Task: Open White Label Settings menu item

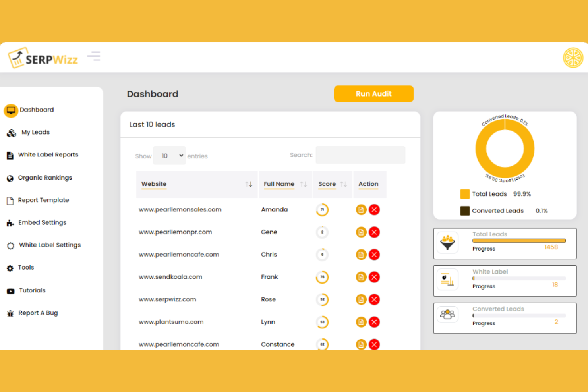Action: 50,245
